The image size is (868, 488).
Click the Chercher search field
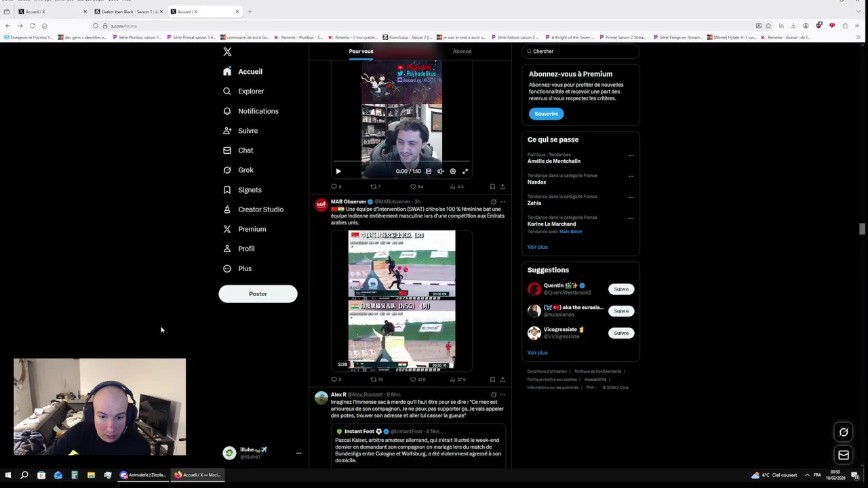[x=580, y=52]
